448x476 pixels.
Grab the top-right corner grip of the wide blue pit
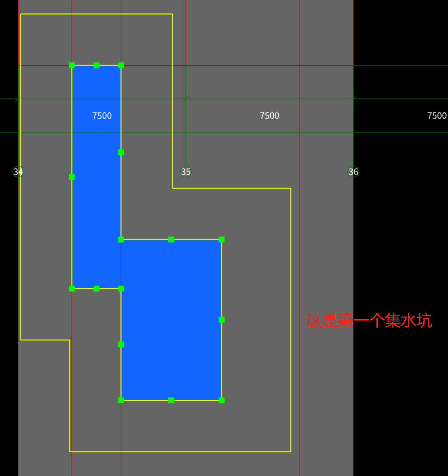click(x=222, y=239)
